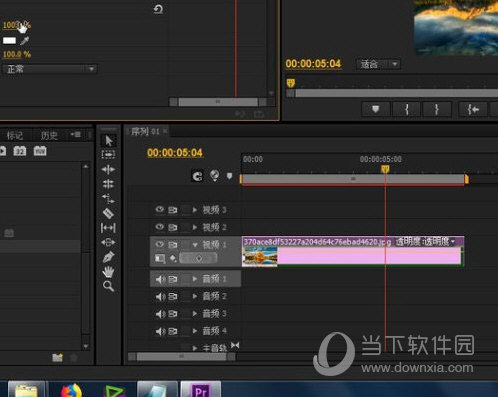Click Mark In bracket button

point(406,109)
